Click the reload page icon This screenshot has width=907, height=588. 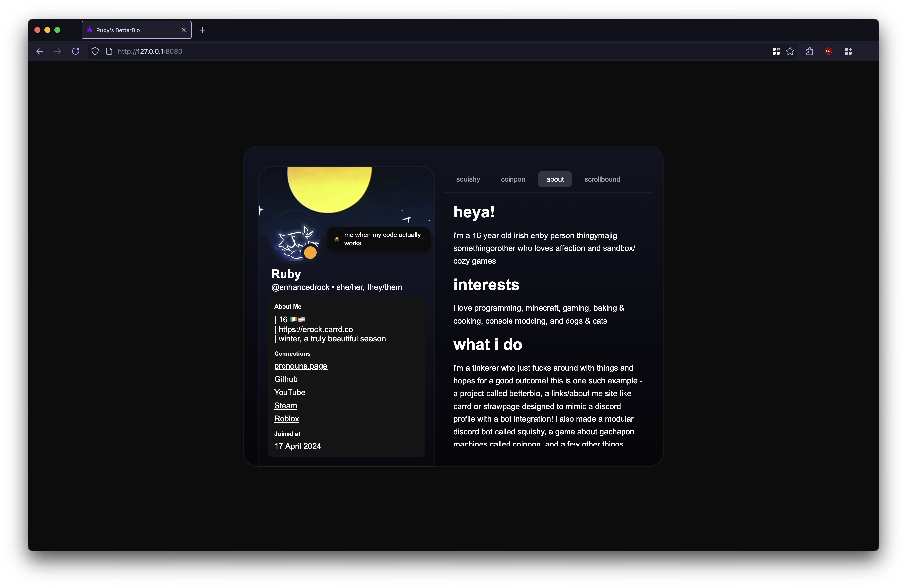point(76,51)
